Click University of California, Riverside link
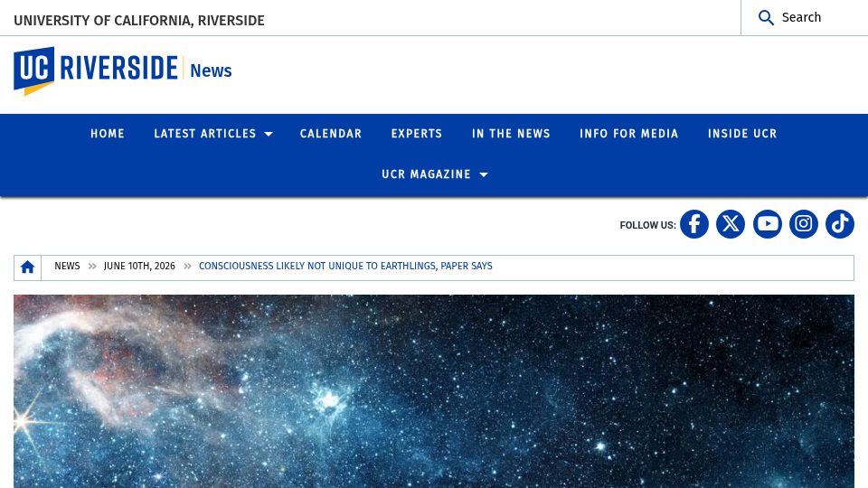868x488 pixels. pos(139,21)
